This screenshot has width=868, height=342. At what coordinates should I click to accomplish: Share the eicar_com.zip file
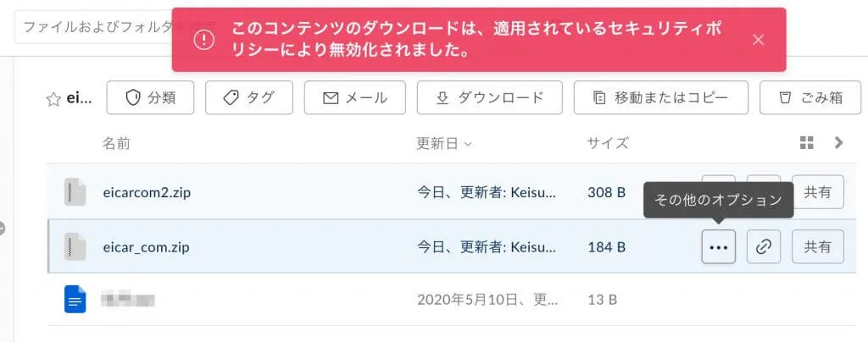817,247
